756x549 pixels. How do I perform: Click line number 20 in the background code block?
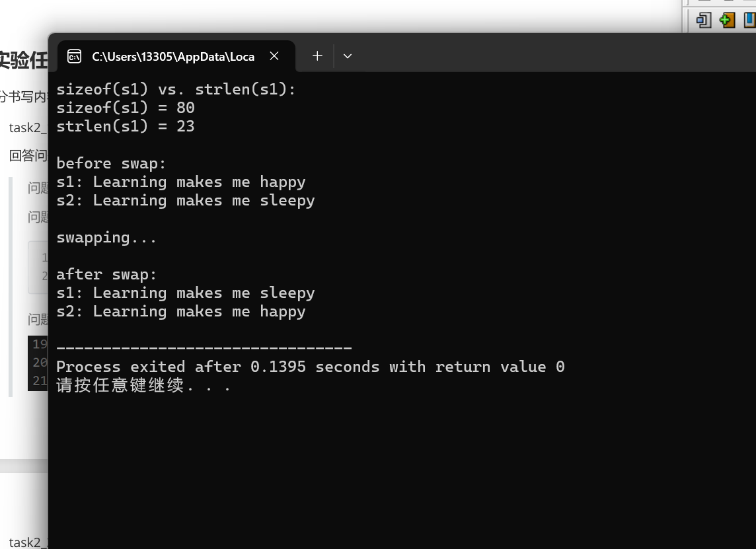coord(40,362)
